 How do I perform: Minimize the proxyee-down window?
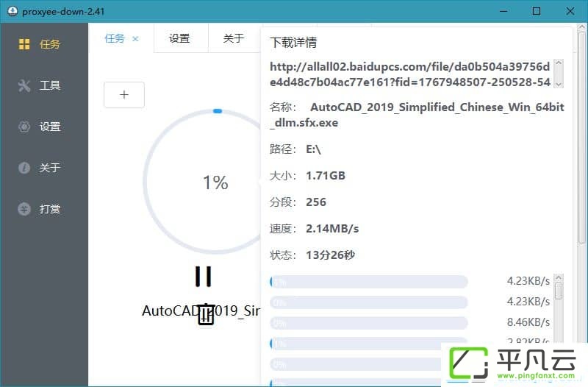[503, 11]
